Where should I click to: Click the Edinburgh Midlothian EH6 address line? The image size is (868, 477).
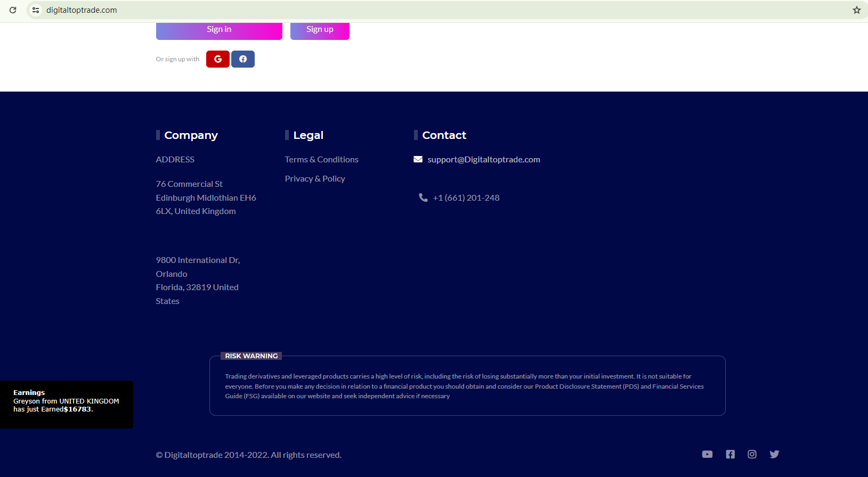pos(206,198)
